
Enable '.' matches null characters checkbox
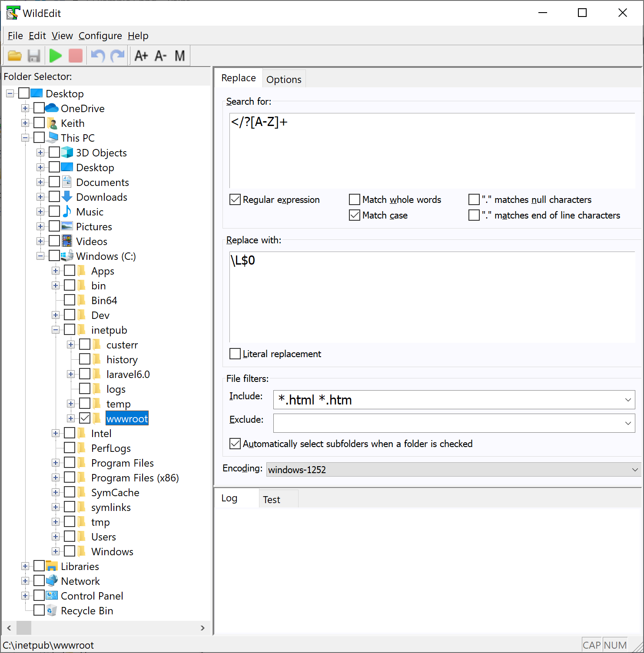click(474, 199)
